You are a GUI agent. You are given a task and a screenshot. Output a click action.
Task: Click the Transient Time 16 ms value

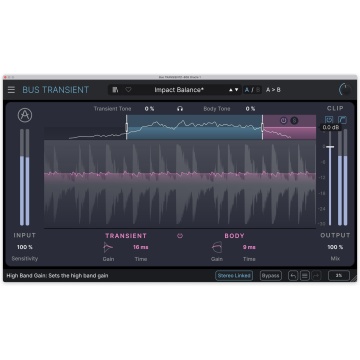(141, 247)
